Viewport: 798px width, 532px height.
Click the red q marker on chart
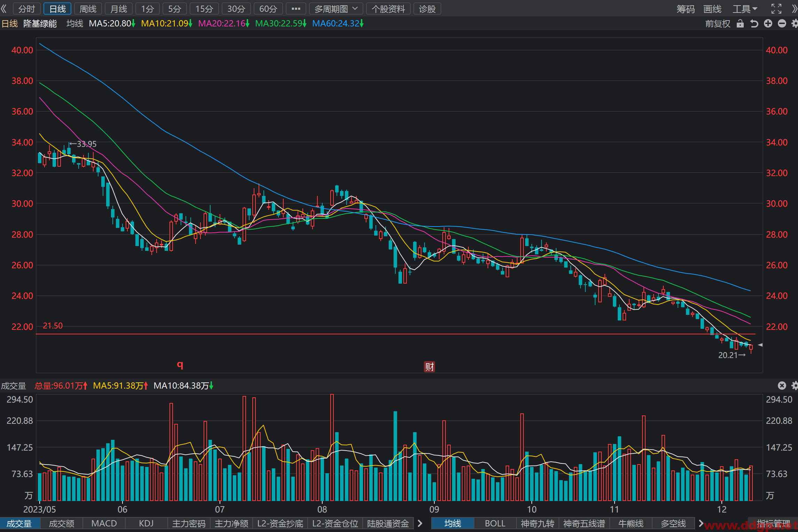[180, 364]
